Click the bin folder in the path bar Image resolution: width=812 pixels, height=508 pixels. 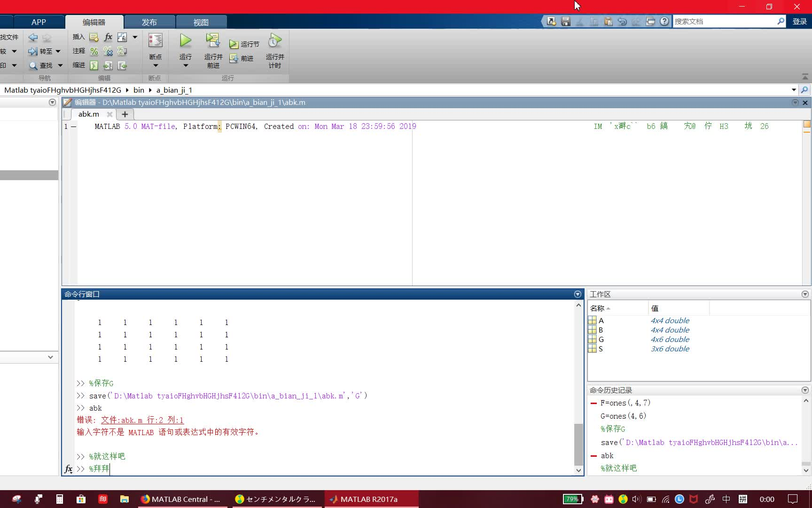pyautogui.click(x=139, y=90)
